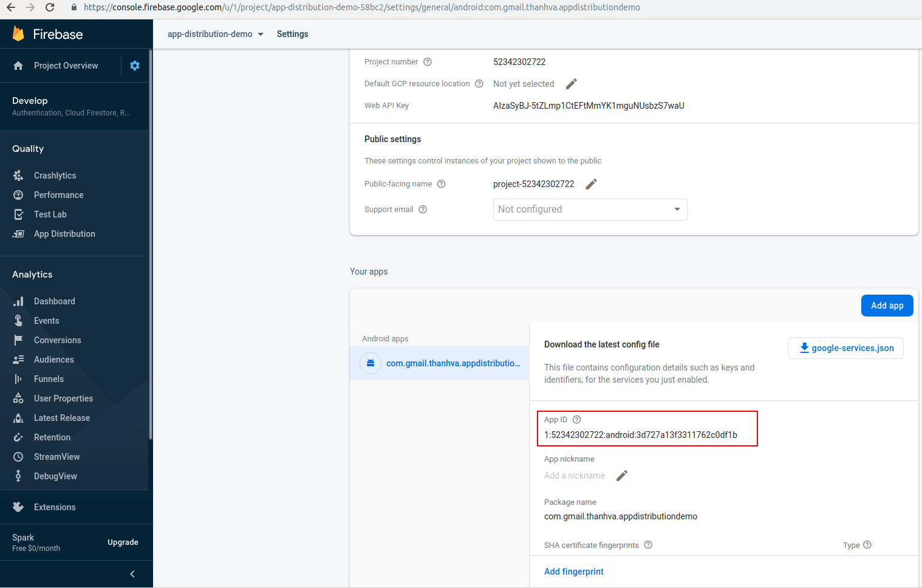Collapse the sidebar navigation
The height and width of the screenshot is (588, 922).
(x=132, y=574)
